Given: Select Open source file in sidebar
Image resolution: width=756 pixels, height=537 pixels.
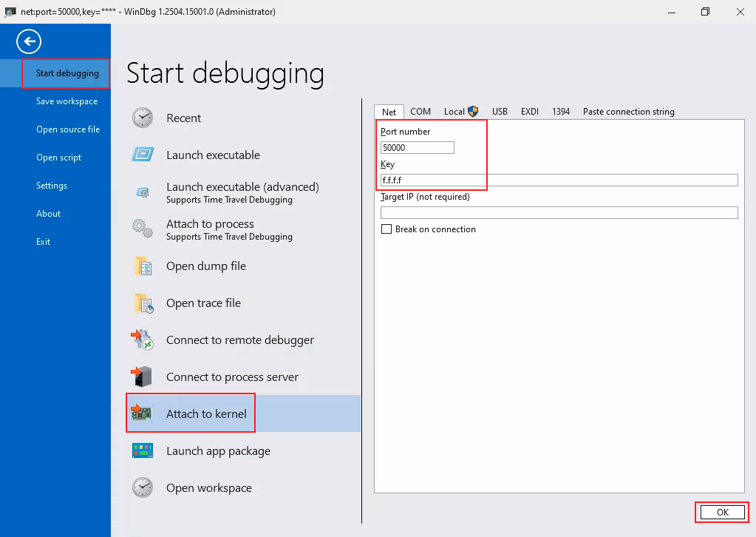Looking at the screenshot, I should coord(68,129).
